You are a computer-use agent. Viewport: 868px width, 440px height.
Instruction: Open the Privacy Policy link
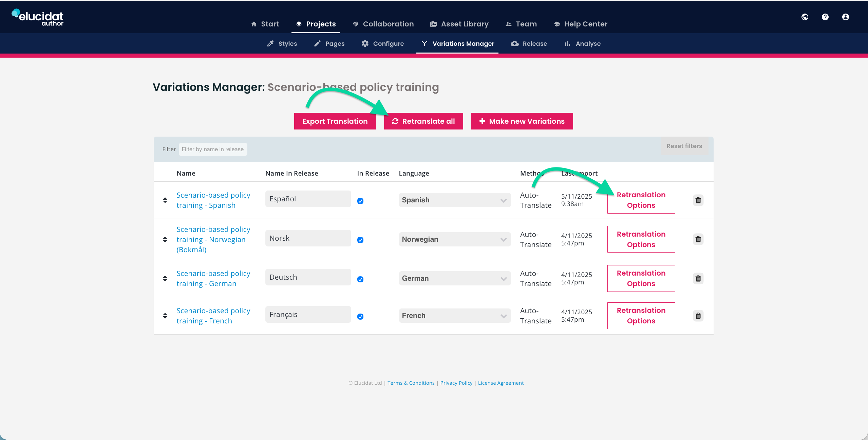456,383
